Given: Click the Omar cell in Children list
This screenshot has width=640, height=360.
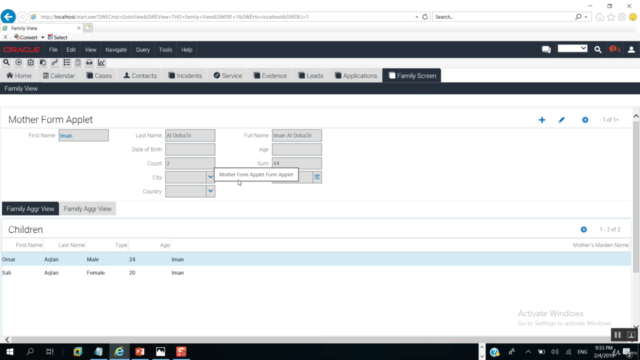Looking at the screenshot, I should [9, 259].
